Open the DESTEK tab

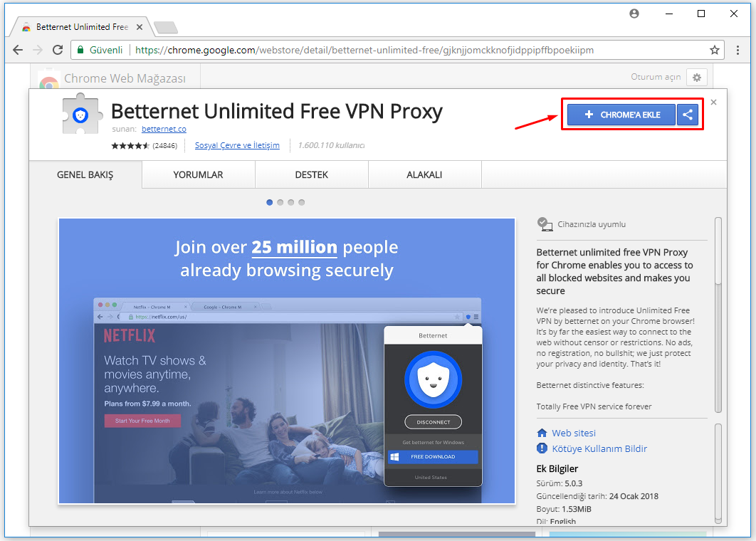tap(311, 174)
